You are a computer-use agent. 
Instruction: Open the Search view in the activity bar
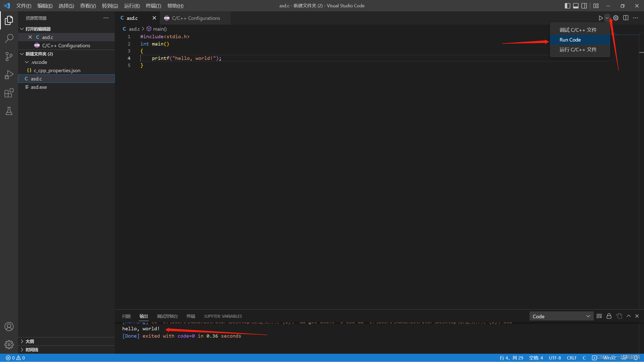[9, 38]
